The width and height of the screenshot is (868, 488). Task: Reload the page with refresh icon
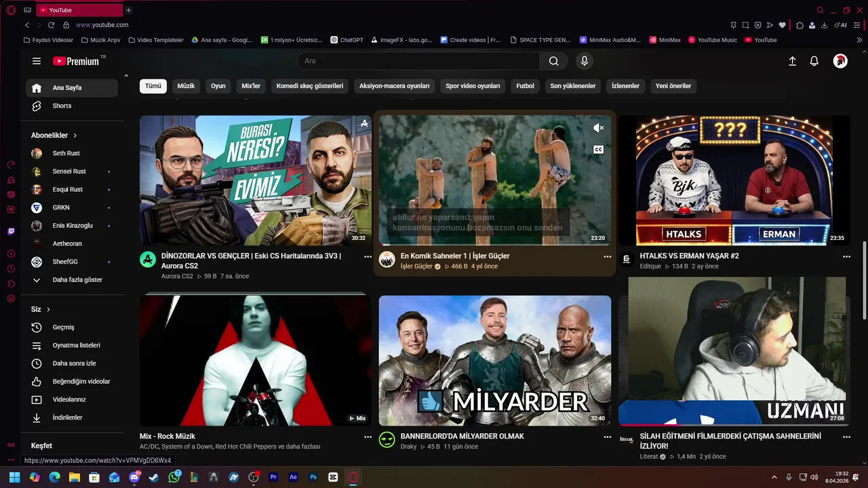51,25
